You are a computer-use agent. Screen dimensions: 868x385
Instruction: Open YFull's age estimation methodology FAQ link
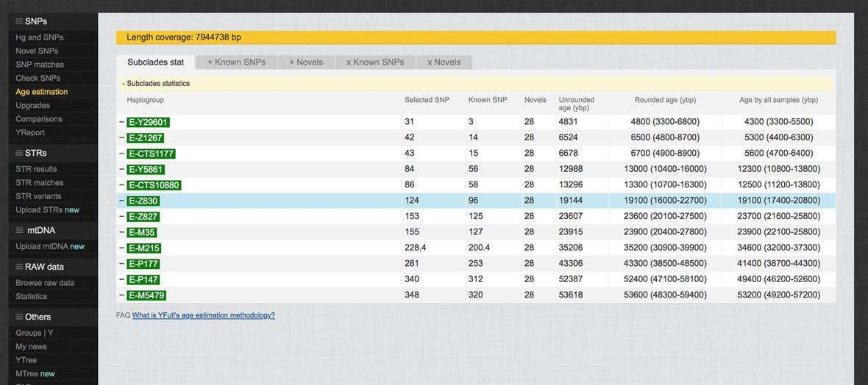[x=203, y=315]
